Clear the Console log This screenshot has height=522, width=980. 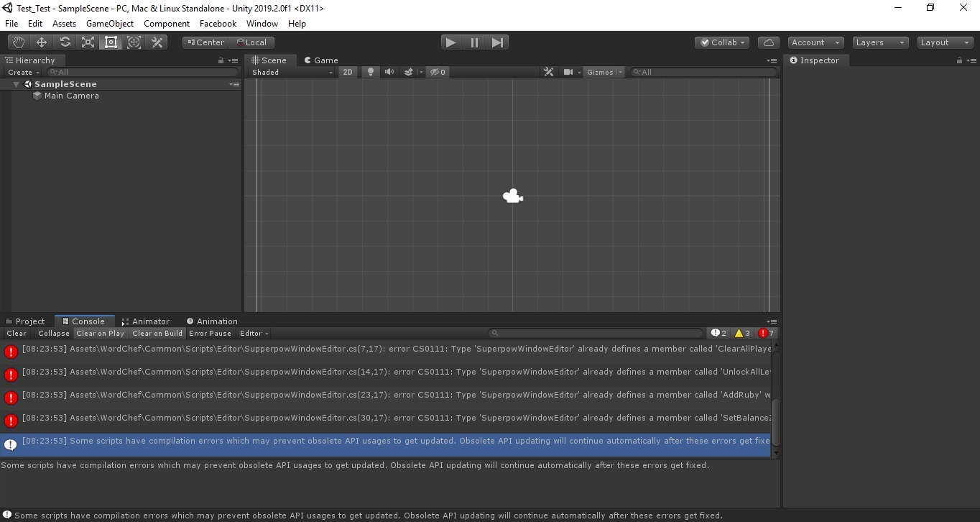tap(16, 334)
